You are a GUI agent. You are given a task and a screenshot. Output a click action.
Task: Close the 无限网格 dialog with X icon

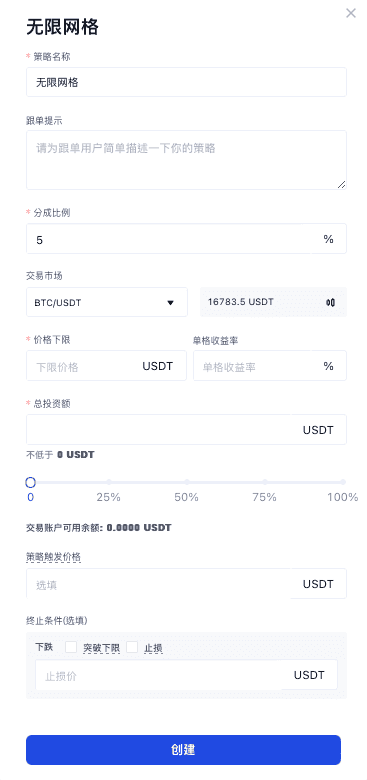pos(351,13)
